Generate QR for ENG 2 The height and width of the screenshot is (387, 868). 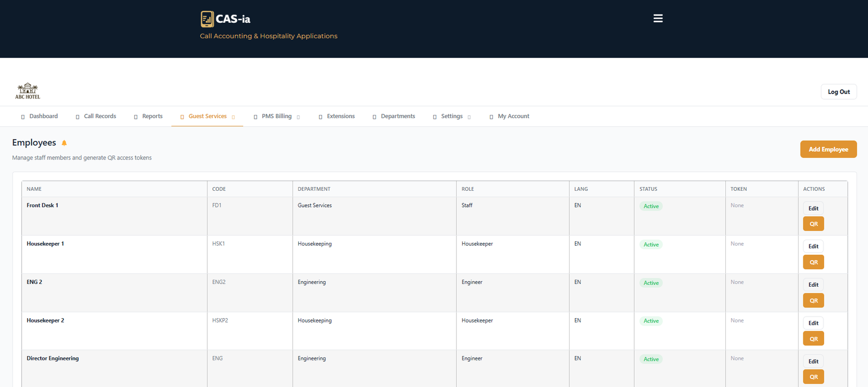pyautogui.click(x=813, y=301)
